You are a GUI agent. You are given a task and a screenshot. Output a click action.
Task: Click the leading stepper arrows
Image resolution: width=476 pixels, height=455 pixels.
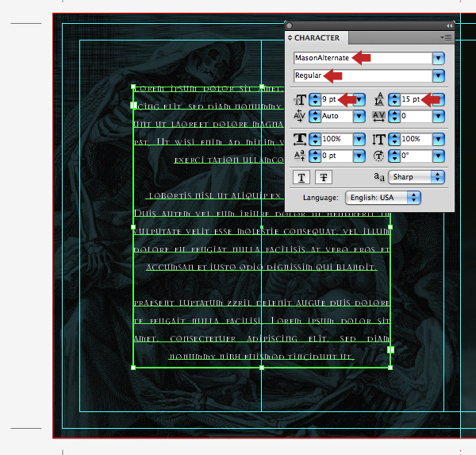[x=394, y=99]
